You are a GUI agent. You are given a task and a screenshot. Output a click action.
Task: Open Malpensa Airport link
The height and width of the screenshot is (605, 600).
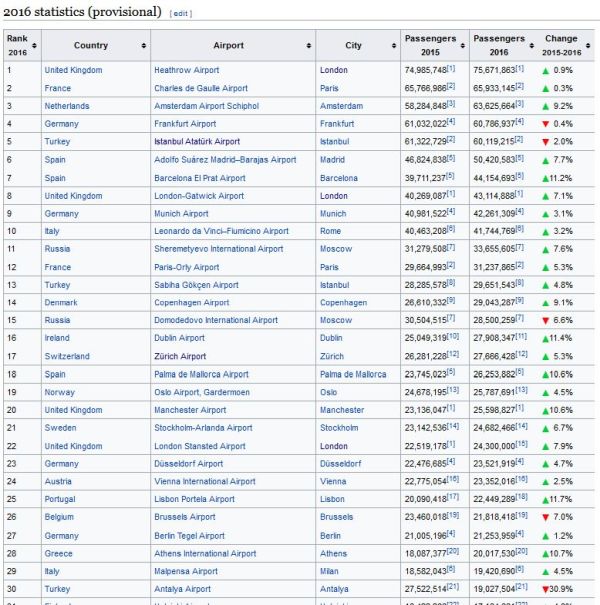pyautogui.click(x=186, y=571)
